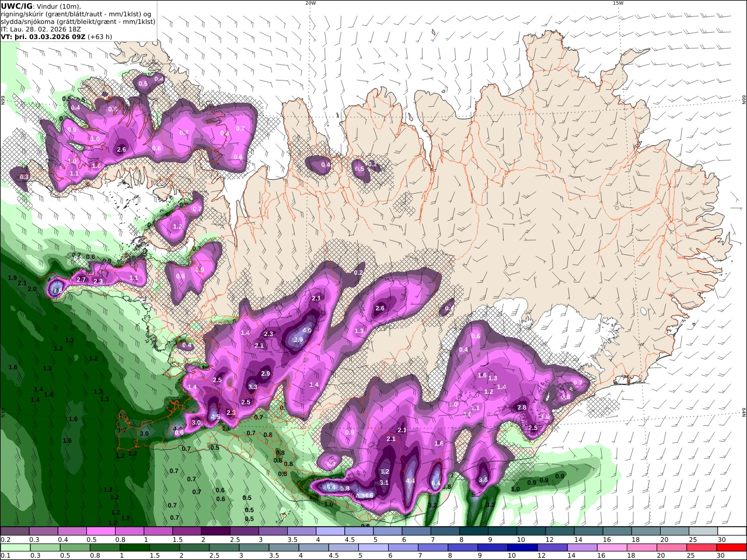Click the 2.8 snowfall value in the southeast
This screenshot has width=747, height=560.
click(522, 407)
